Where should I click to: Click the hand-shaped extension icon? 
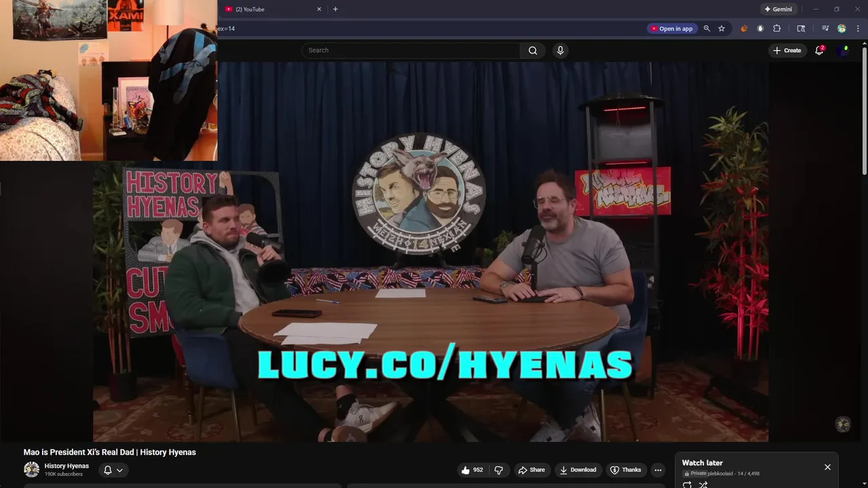coord(760,28)
